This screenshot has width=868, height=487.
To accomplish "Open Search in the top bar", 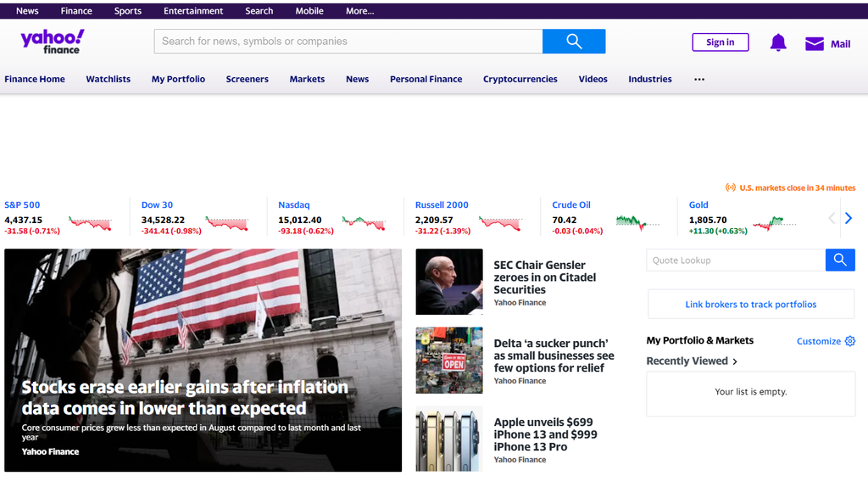I will coord(259,10).
